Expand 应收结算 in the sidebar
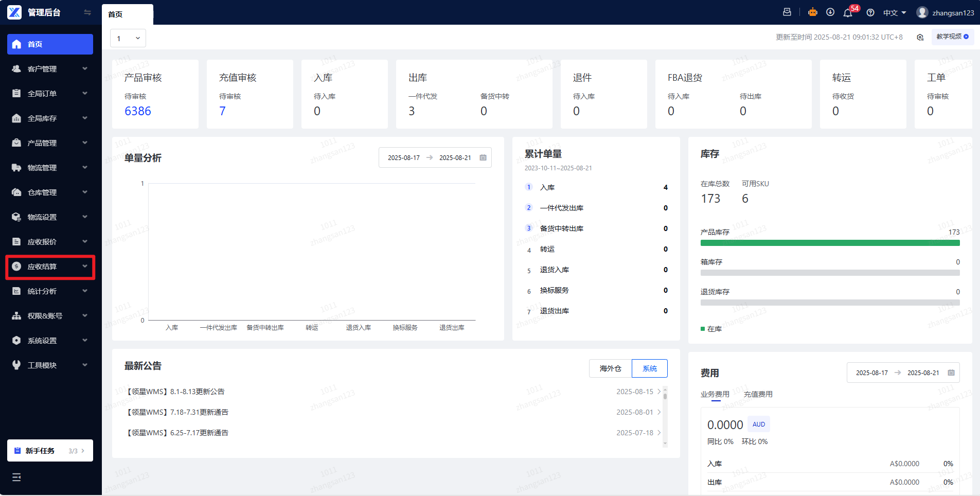Screen dimensions: 980x496 point(50,267)
